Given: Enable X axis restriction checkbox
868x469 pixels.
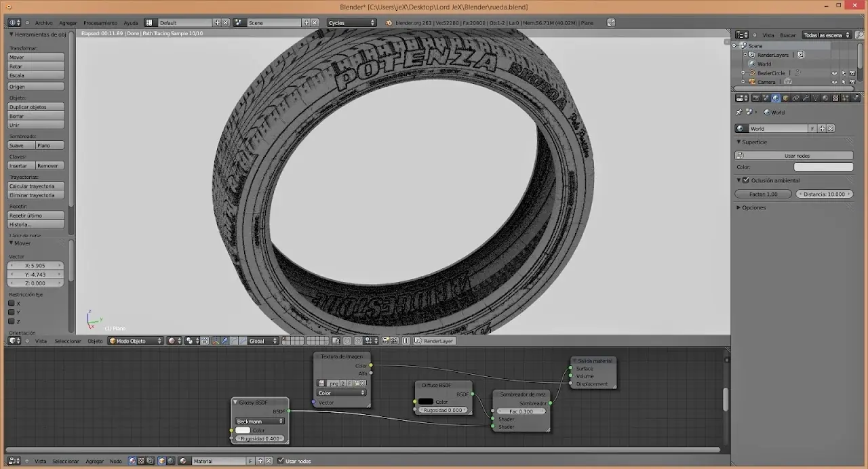Looking at the screenshot, I should [x=11, y=304].
